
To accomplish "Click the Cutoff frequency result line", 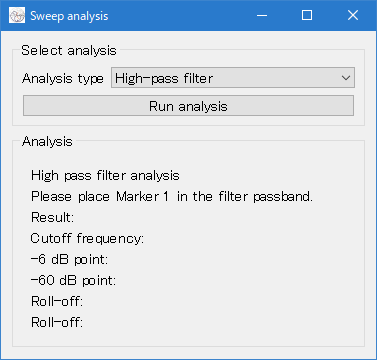I will click(x=87, y=239).
